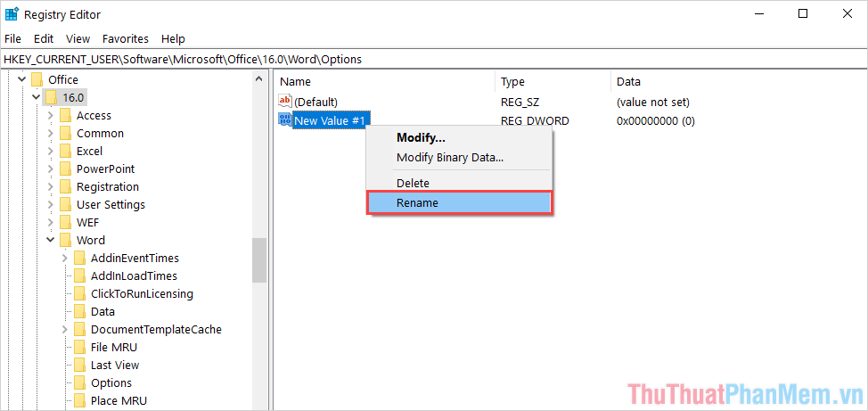Click the Registration folder icon

[x=66, y=186]
